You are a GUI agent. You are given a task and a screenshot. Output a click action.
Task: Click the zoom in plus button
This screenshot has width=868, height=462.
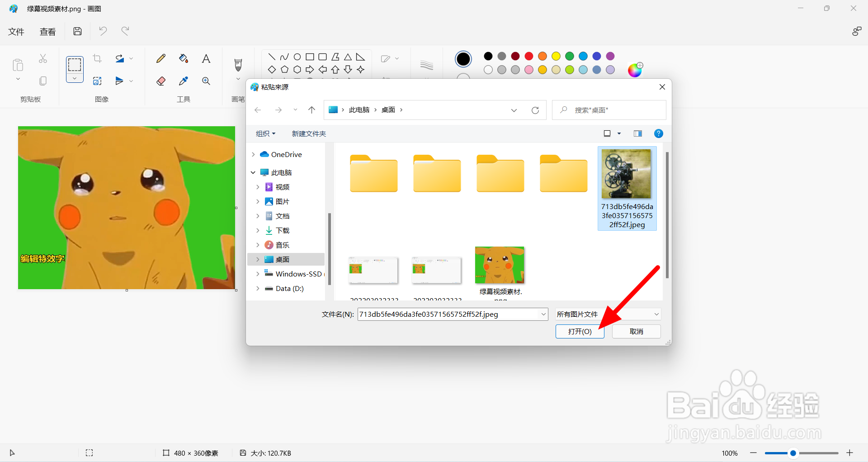click(x=849, y=453)
